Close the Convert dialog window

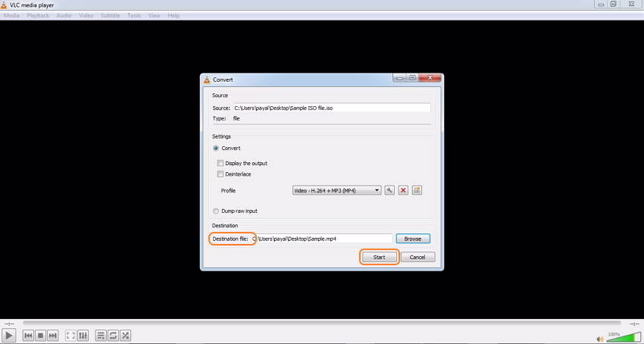430,78
